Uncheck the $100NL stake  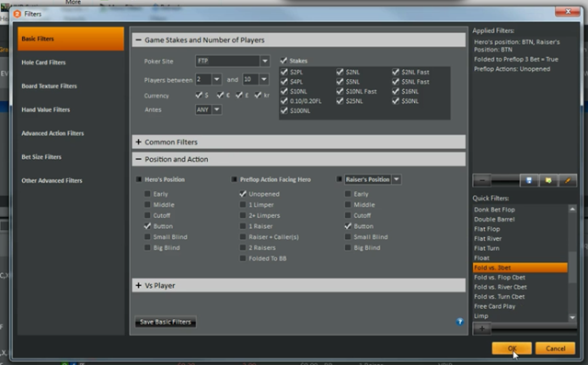(284, 110)
